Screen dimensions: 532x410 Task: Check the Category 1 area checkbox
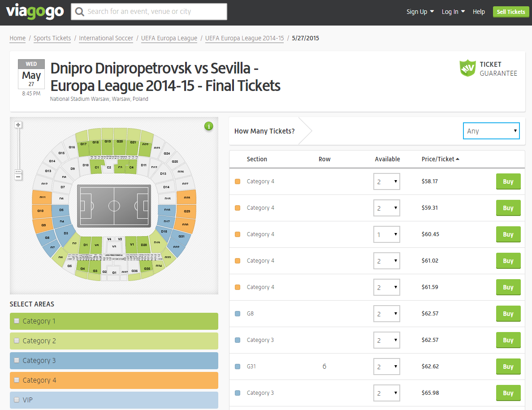(x=17, y=321)
